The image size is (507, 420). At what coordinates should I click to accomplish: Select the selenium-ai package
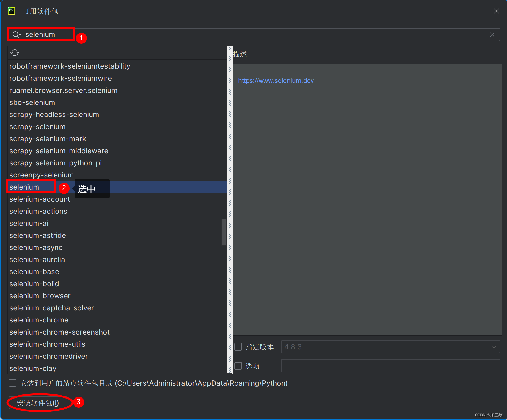click(117, 223)
